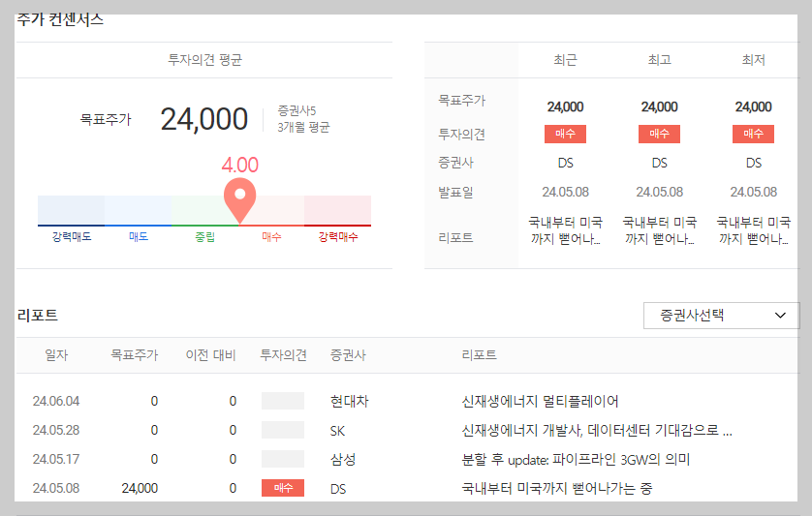
Task: Click 현대차 in the 증권사 column
Action: point(349,401)
